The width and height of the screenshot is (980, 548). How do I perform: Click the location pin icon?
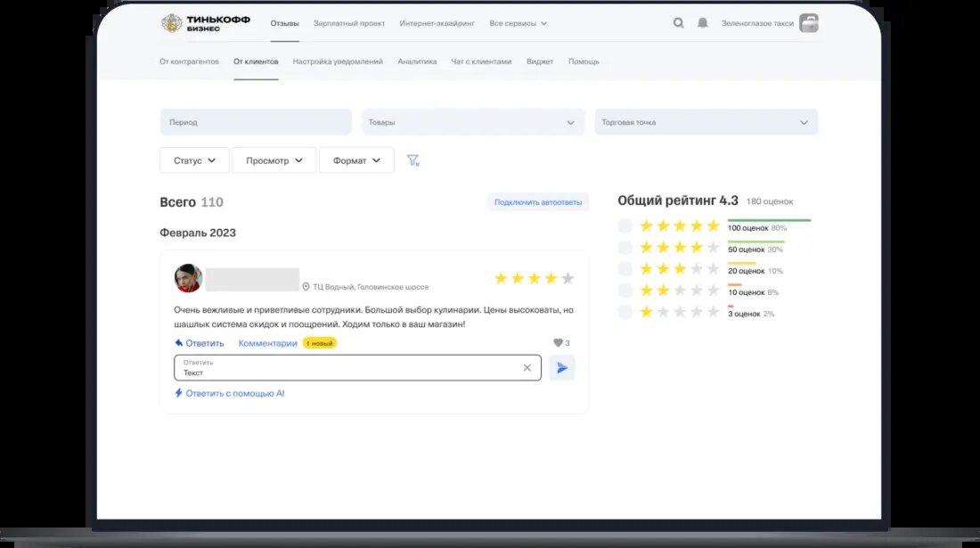(306, 287)
